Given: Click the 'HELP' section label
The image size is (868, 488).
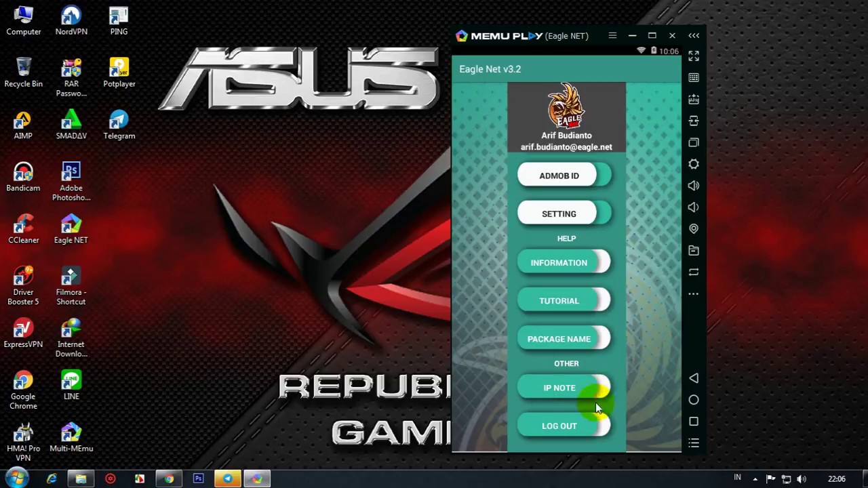Looking at the screenshot, I should tap(566, 239).
